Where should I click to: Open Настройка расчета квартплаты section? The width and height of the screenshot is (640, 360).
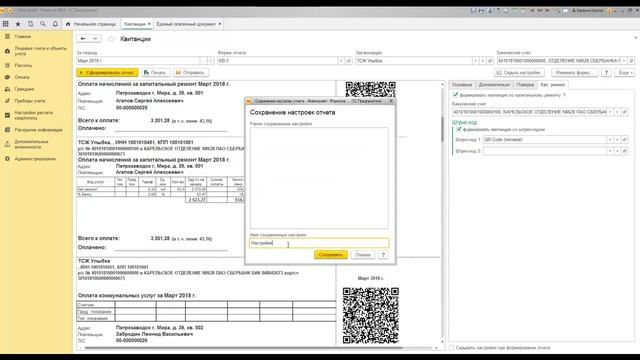[34, 115]
